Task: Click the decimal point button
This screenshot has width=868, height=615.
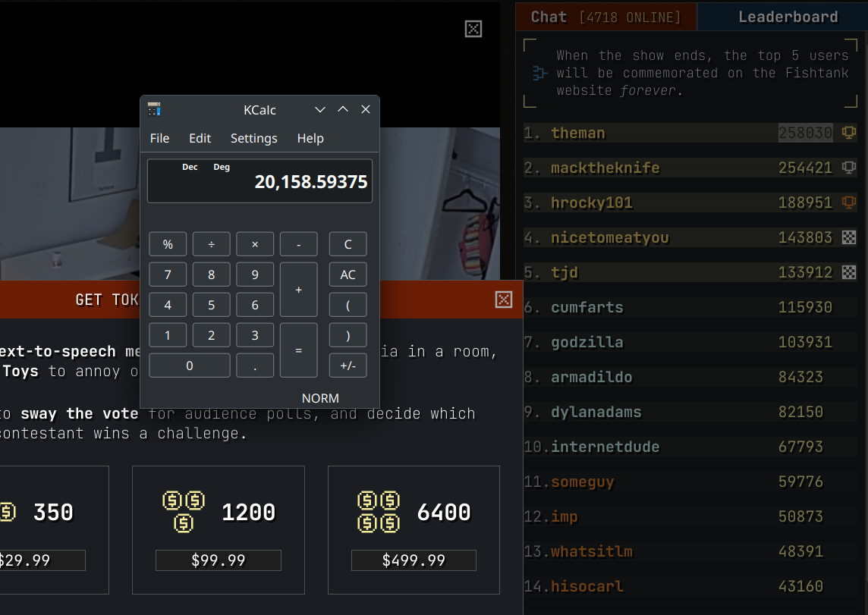Action: (x=255, y=366)
